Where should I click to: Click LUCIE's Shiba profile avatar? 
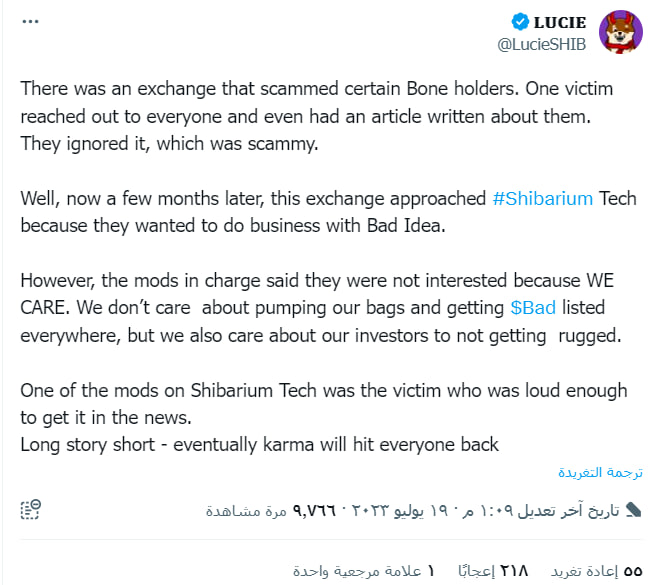click(x=621, y=32)
